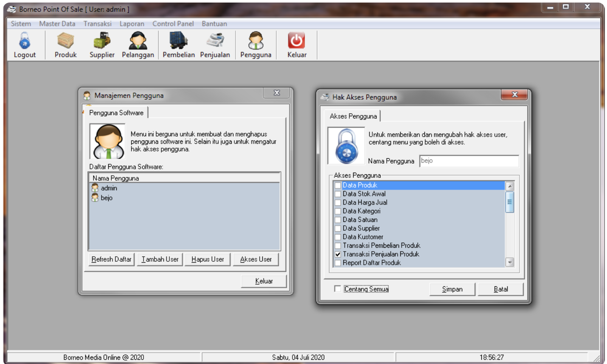Enable the Centang Semua checkbox

pos(337,289)
